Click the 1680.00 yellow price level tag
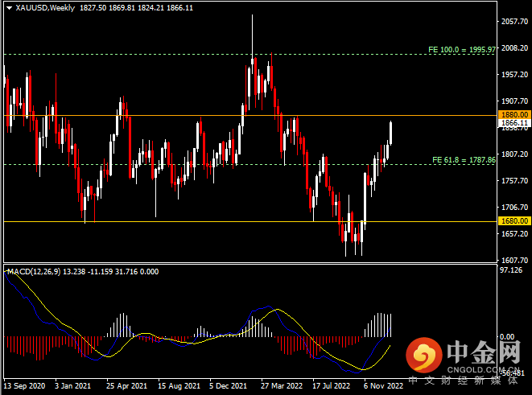 (x=513, y=220)
